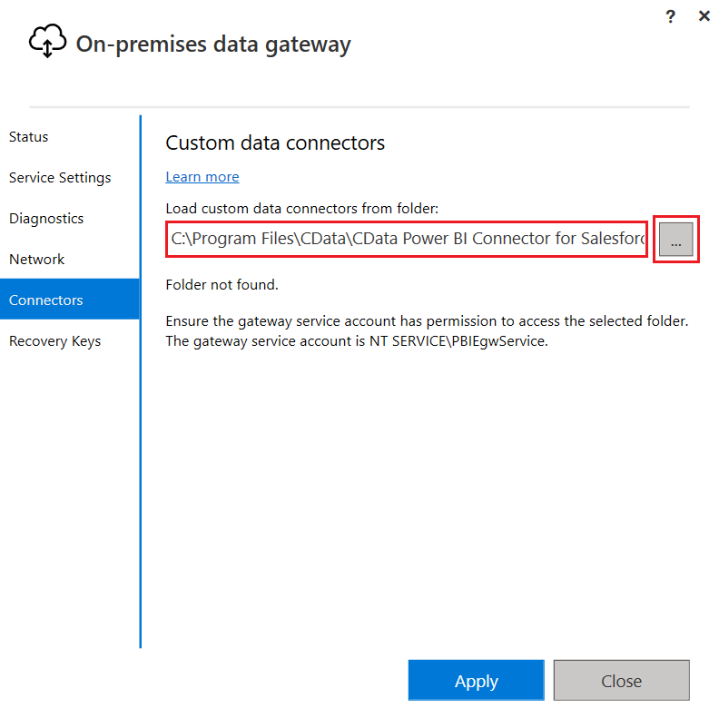This screenshot has width=719, height=728.
Task: Switch to the Status tab
Action: click(29, 137)
